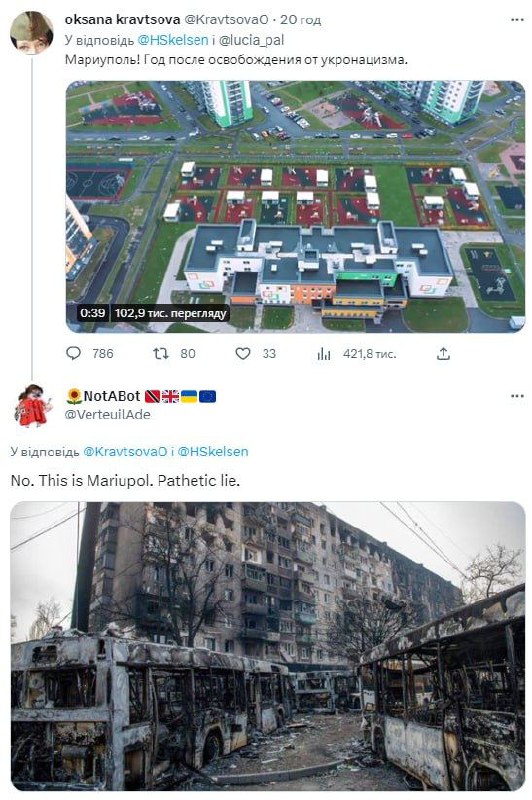Click the reply comment bubble icon

point(73,353)
